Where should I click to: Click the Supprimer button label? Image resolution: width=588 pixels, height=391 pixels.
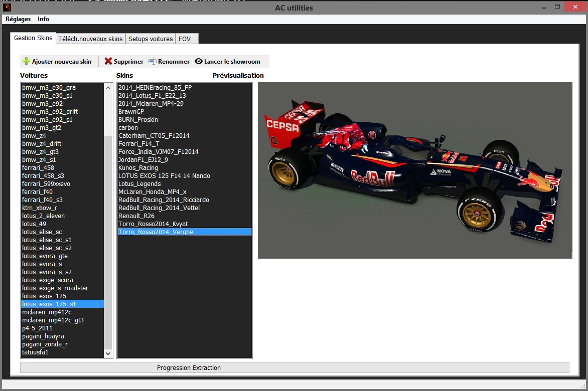coord(128,62)
